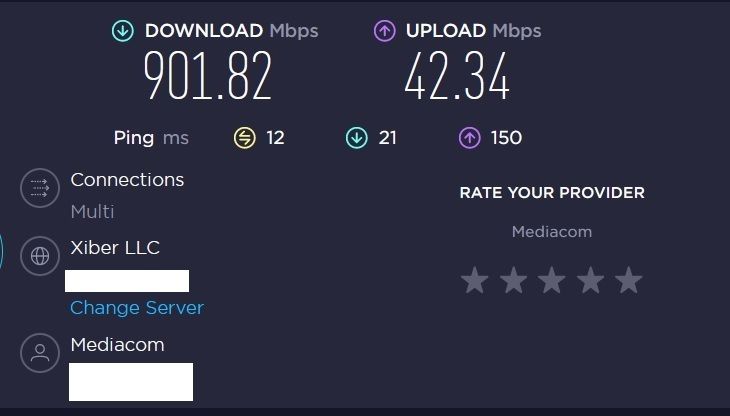Select the fourth rating star
Screen dimensions: 730x416
click(x=590, y=280)
